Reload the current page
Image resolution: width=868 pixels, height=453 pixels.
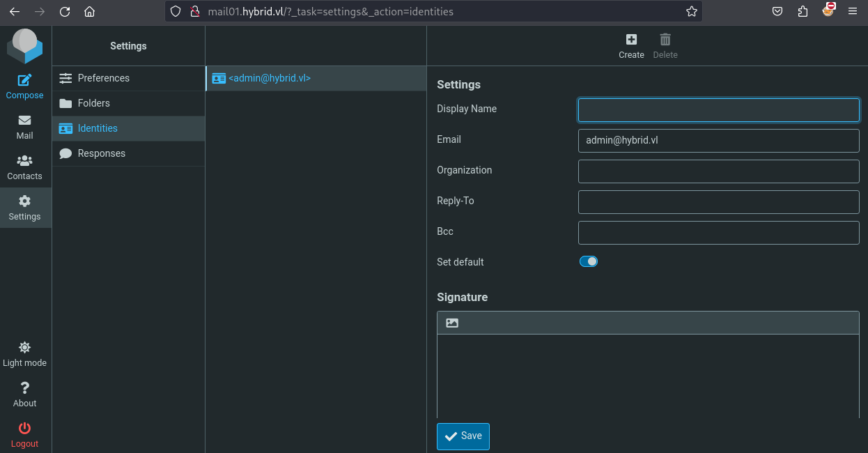click(x=65, y=12)
